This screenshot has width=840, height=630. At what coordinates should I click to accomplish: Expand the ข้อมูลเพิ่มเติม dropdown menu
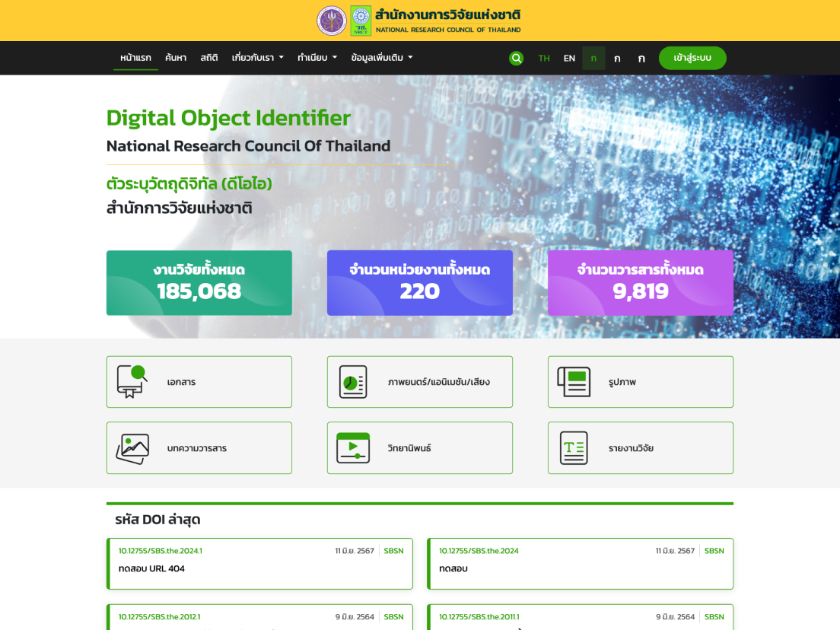pos(382,57)
